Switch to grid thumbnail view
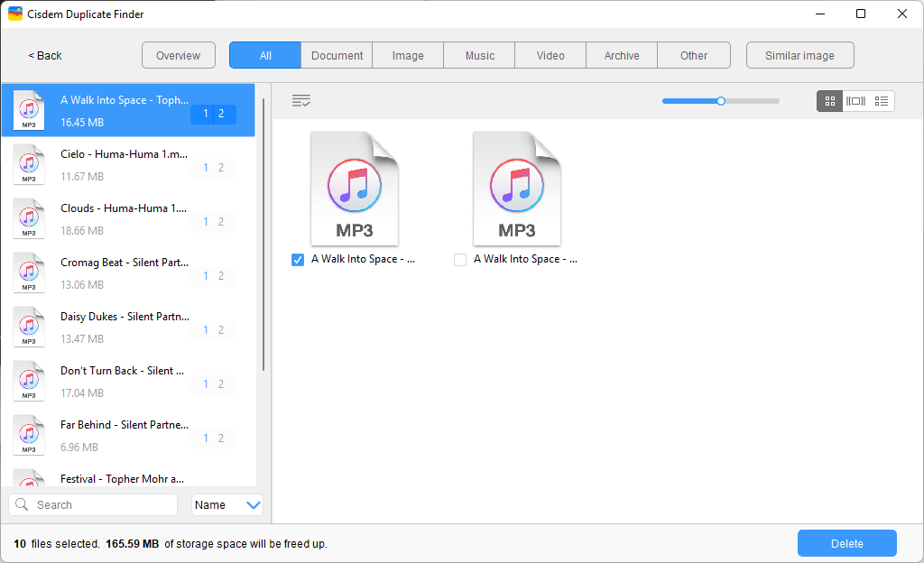 click(830, 101)
